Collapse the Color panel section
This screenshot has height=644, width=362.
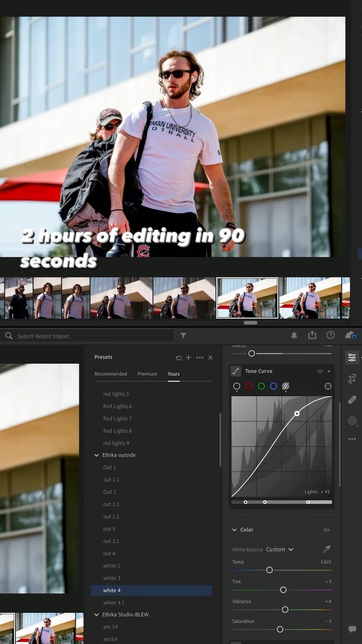coord(234,530)
